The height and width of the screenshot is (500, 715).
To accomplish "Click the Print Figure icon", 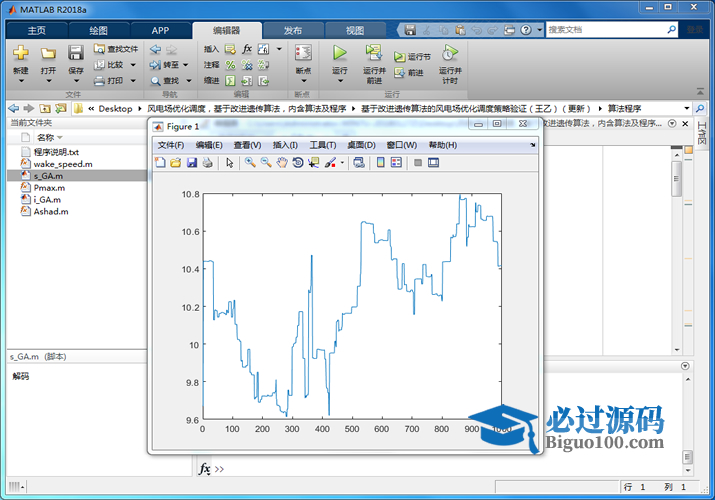I will click(x=207, y=163).
